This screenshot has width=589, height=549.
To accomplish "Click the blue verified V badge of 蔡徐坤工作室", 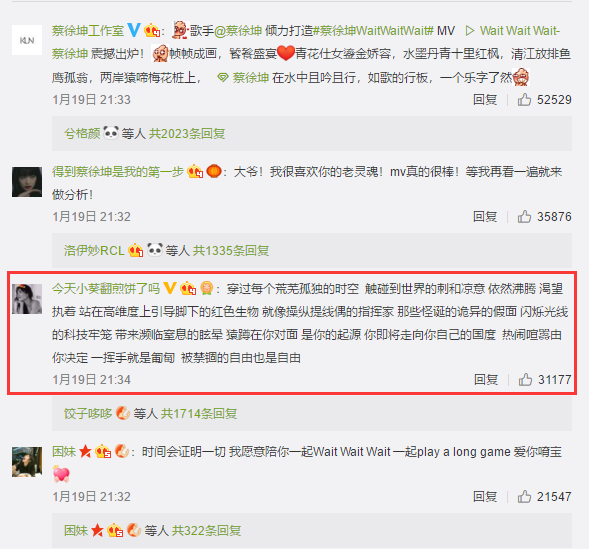I will coord(134,30).
